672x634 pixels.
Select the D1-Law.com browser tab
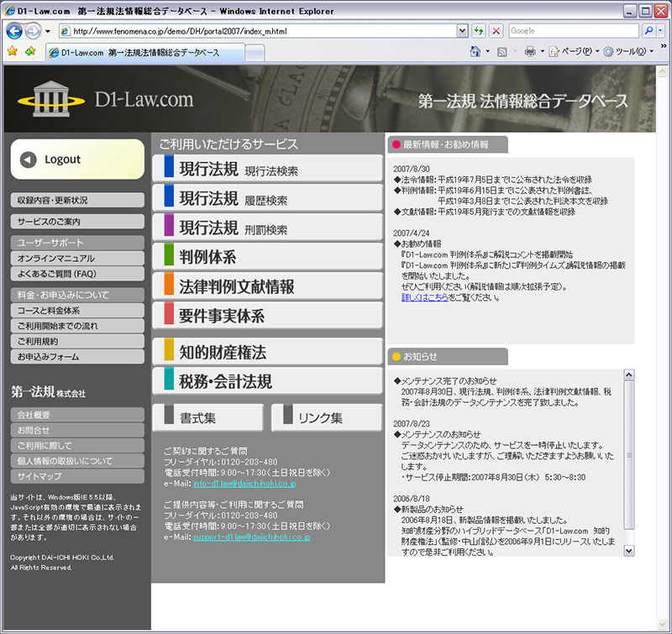coord(145,53)
